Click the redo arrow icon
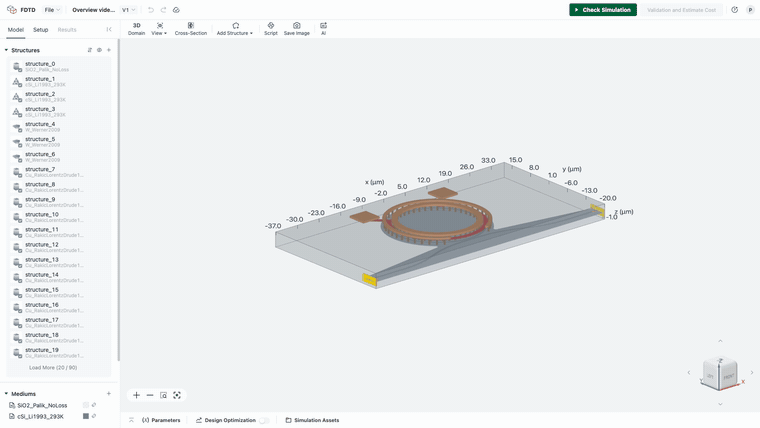 pyautogui.click(x=163, y=10)
